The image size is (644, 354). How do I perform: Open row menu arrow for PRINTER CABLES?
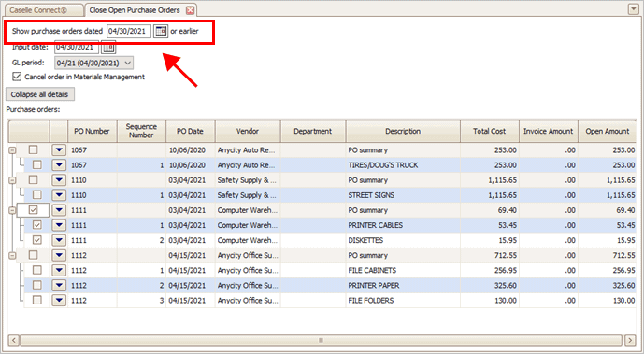pos(59,225)
